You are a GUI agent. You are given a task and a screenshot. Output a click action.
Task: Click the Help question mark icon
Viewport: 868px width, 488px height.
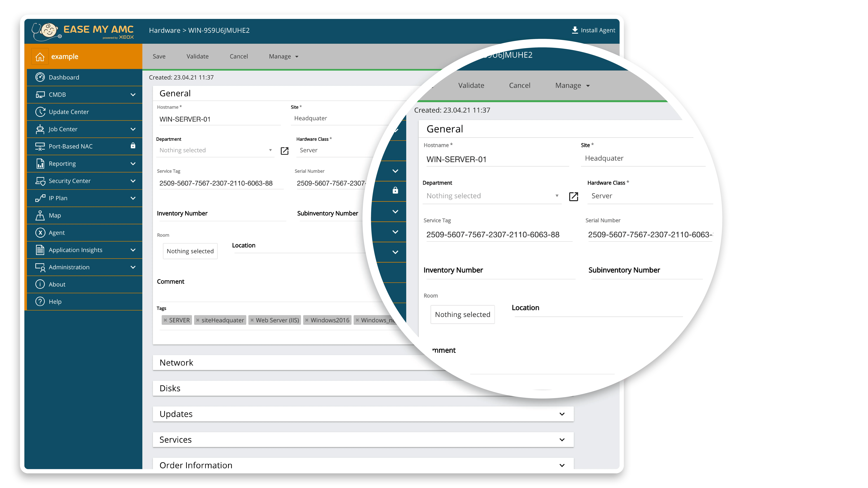40,301
